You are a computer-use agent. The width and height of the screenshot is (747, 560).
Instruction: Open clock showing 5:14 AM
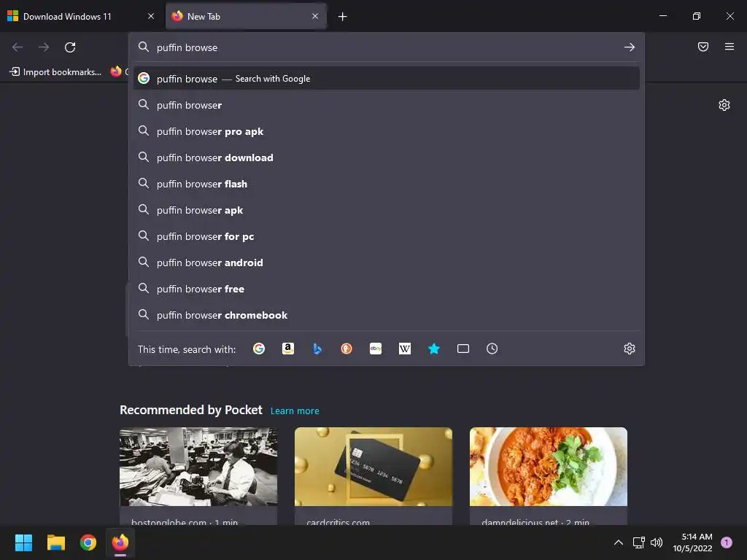tap(692, 542)
